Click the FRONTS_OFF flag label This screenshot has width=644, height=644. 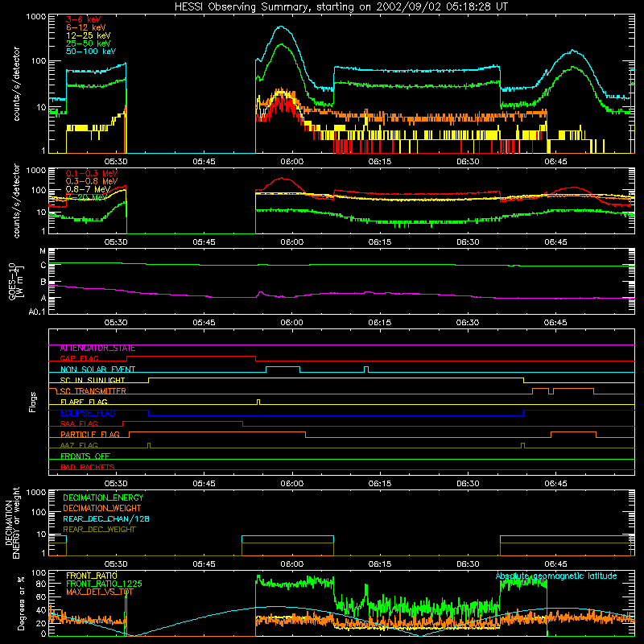click(85, 456)
